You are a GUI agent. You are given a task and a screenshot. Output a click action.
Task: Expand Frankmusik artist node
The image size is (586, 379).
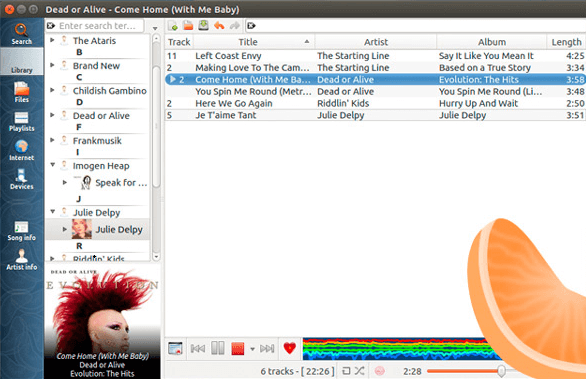52,140
